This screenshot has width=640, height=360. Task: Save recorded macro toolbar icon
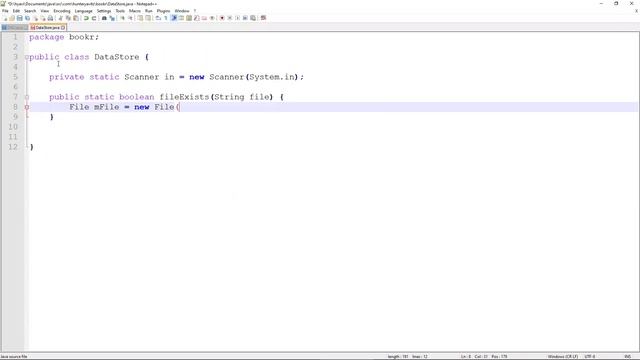click(253, 18)
